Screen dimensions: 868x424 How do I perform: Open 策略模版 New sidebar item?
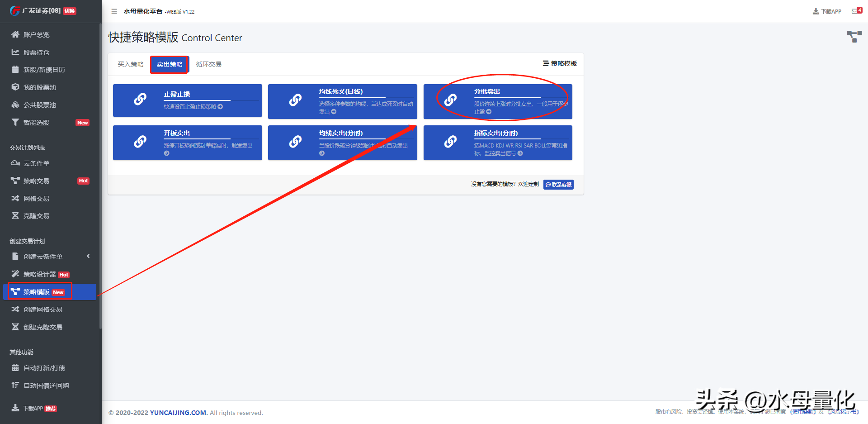pos(50,292)
